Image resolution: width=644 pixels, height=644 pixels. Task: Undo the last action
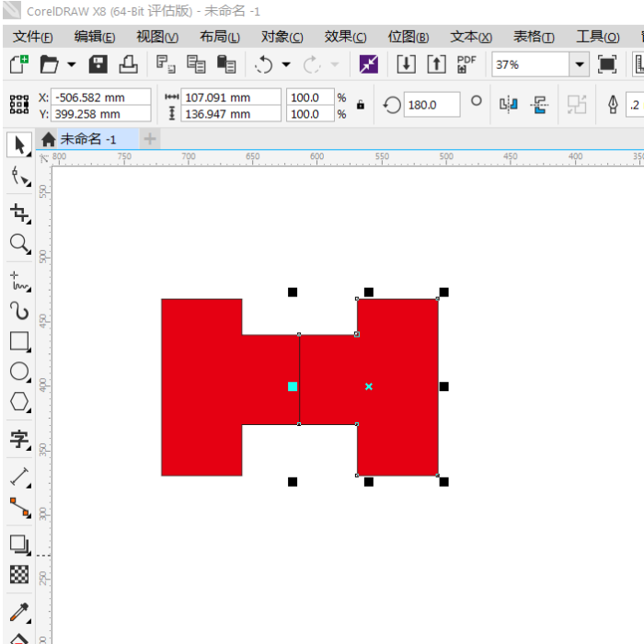(x=263, y=64)
